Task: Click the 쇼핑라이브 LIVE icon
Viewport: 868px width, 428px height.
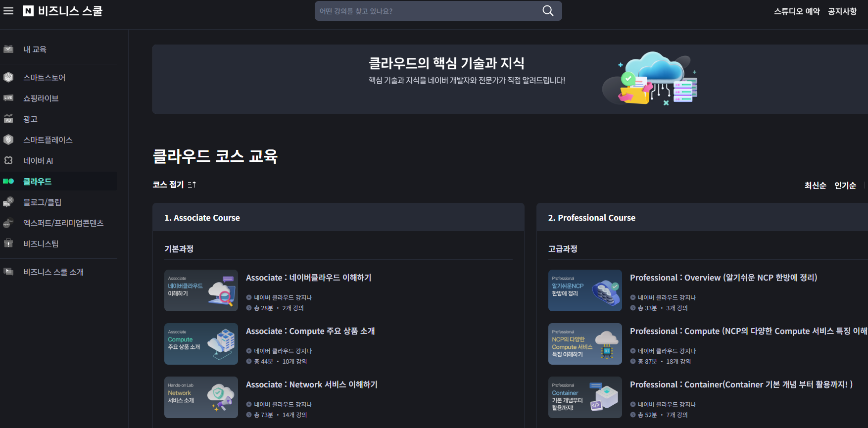Action: tap(8, 98)
